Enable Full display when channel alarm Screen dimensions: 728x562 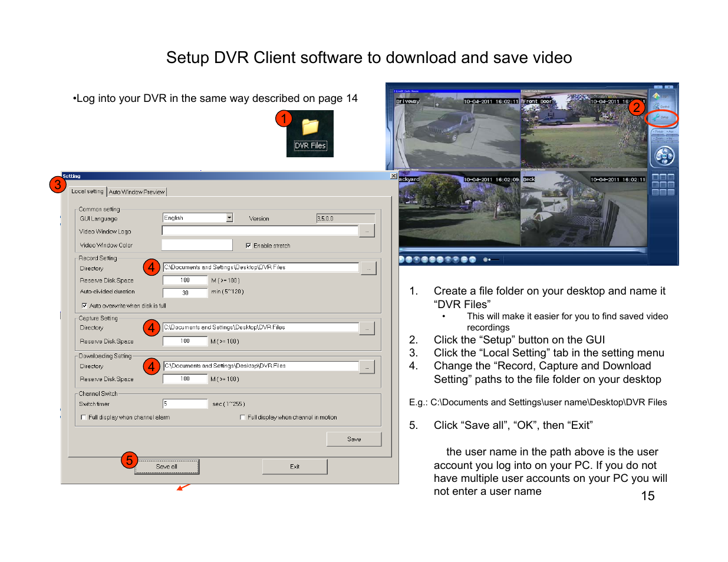[x=84, y=417]
